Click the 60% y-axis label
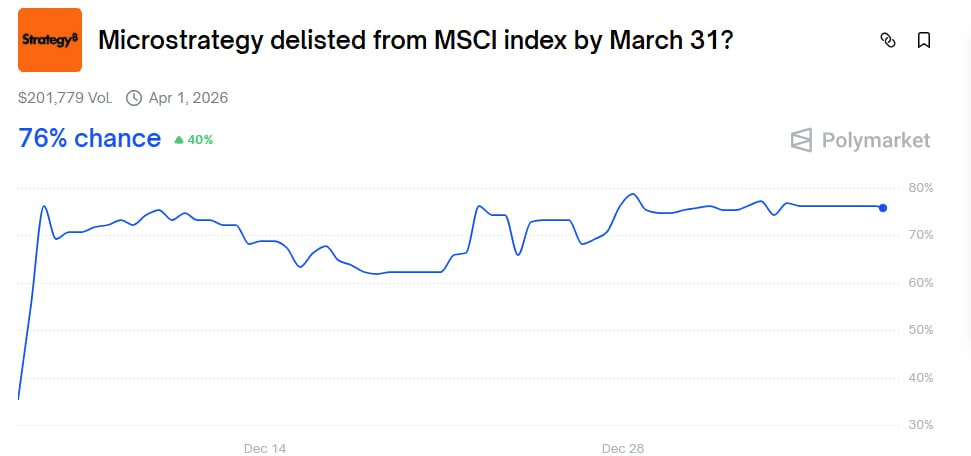This screenshot has height=456, width=971. [921, 283]
